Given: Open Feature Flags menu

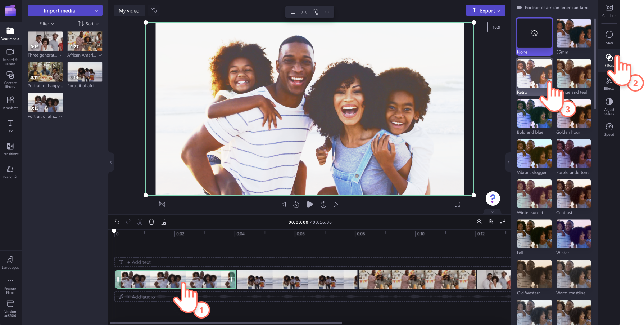Looking at the screenshot, I should point(10,286).
